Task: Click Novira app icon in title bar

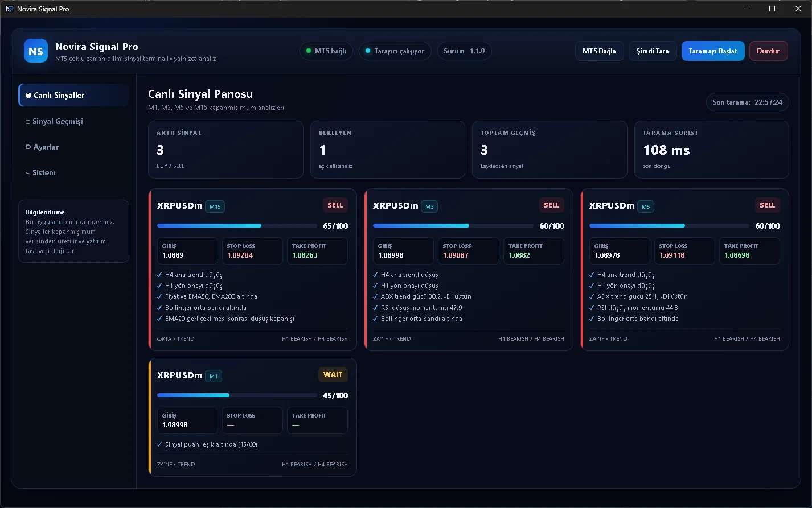Action: (x=9, y=9)
